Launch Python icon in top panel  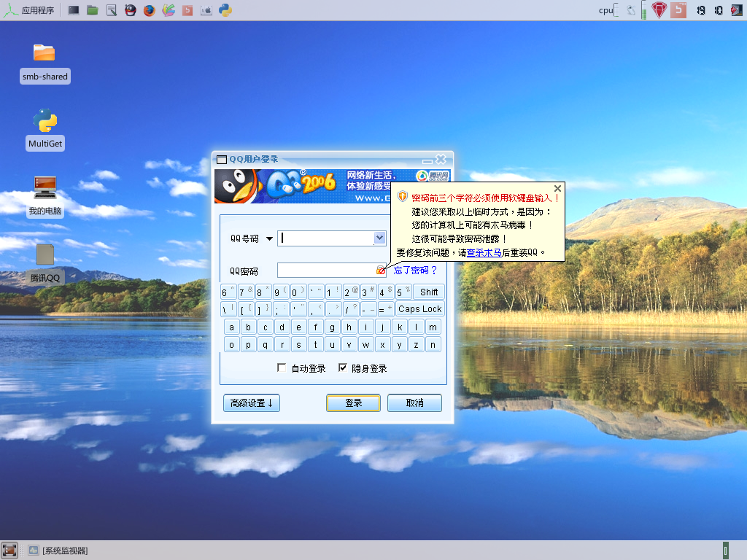coord(225,10)
